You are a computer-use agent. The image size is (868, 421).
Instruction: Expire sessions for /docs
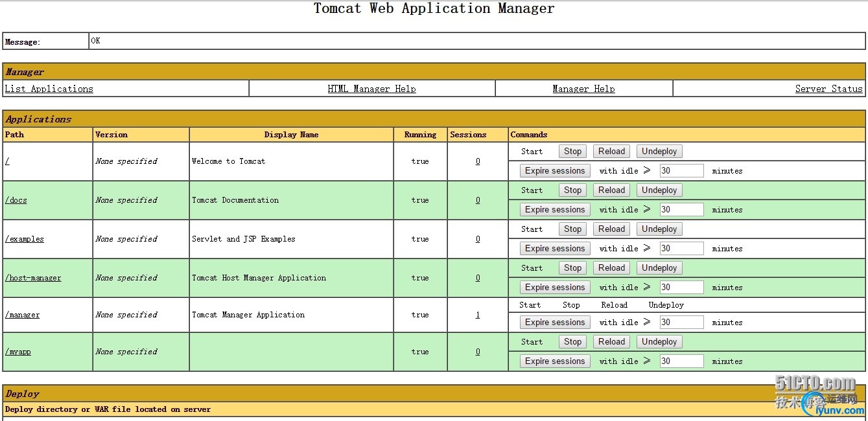pyautogui.click(x=555, y=210)
